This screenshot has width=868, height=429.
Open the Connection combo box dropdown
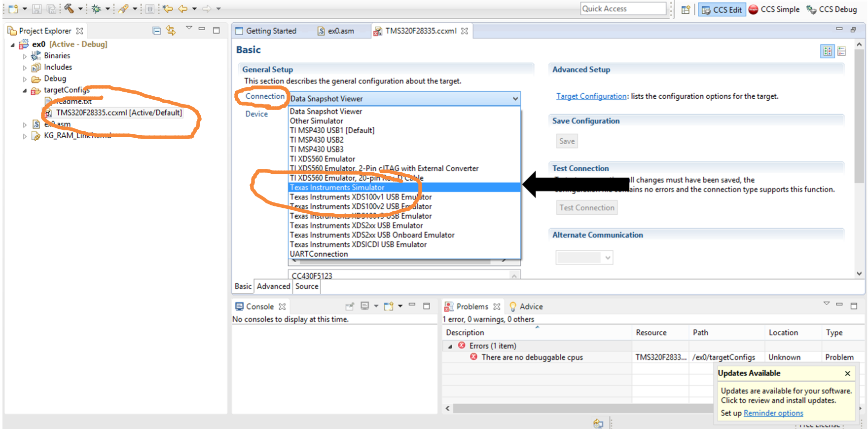[515, 99]
